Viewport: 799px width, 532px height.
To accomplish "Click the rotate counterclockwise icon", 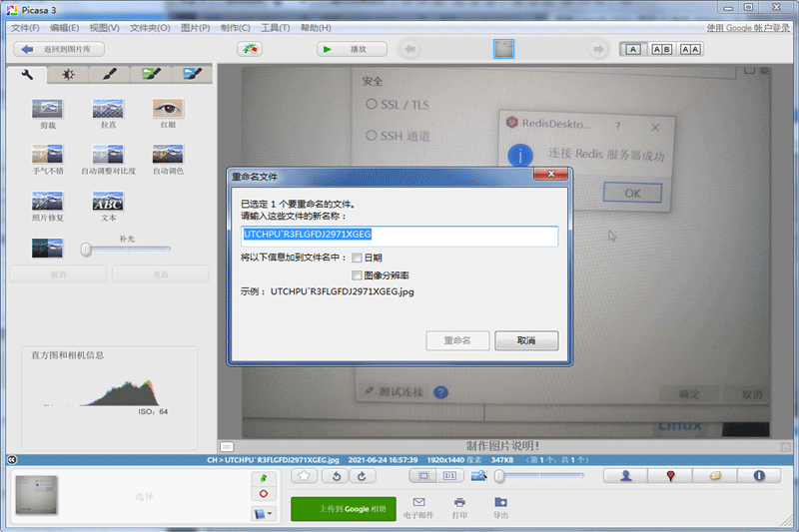I will [338, 476].
